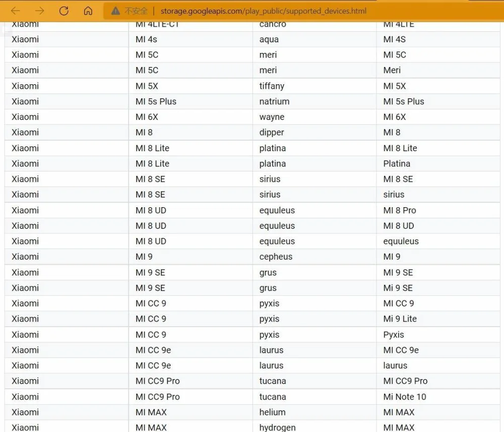Select the 'Platina' capitalized name cell
The image size is (504, 432).
pyautogui.click(x=438, y=164)
